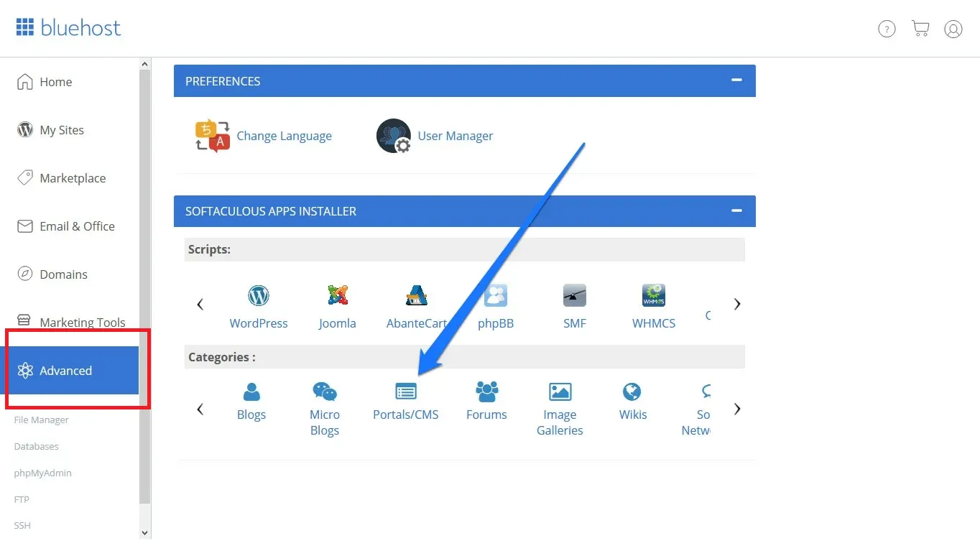This screenshot has height=551, width=980.
Task: Click the AbanteCart script icon
Action: (x=417, y=295)
